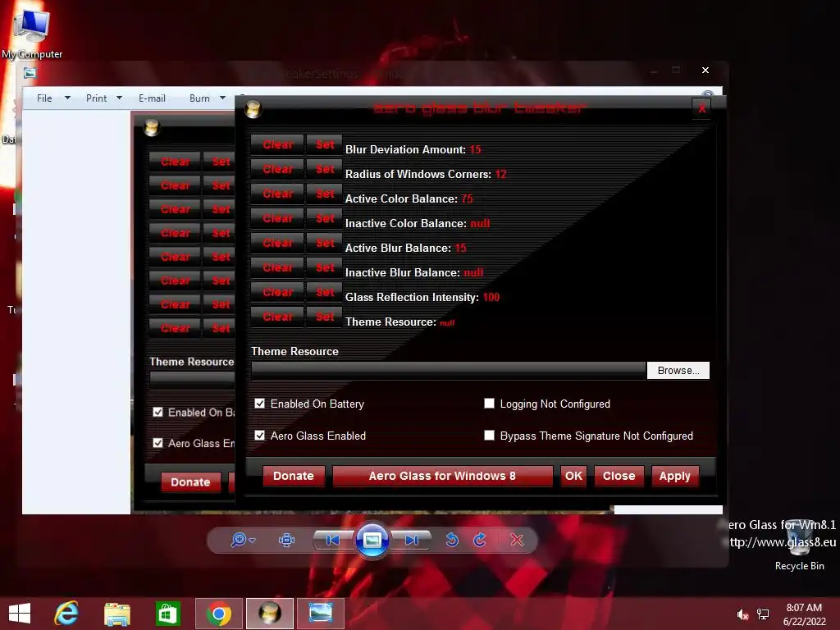Apply the blur tweaker settings
Viewport: 840px width, 630px height.
675,476
